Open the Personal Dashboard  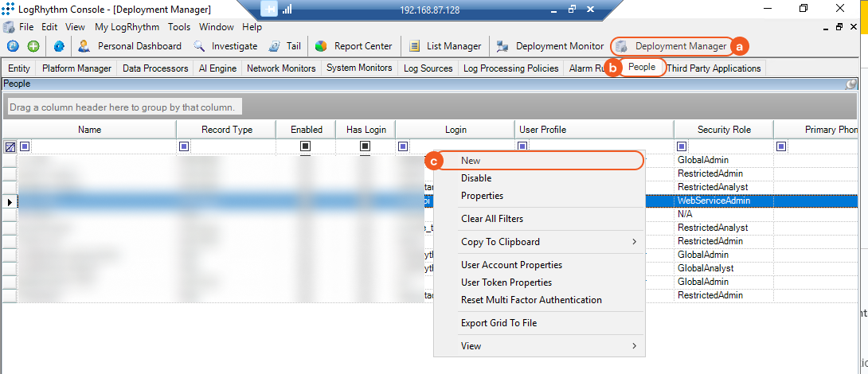130,46
